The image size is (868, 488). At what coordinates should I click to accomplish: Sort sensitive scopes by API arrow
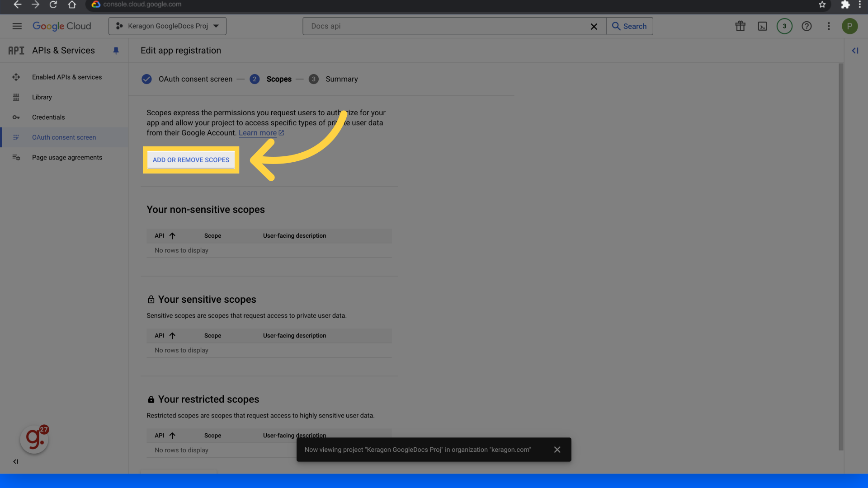(x=172, y=336)
